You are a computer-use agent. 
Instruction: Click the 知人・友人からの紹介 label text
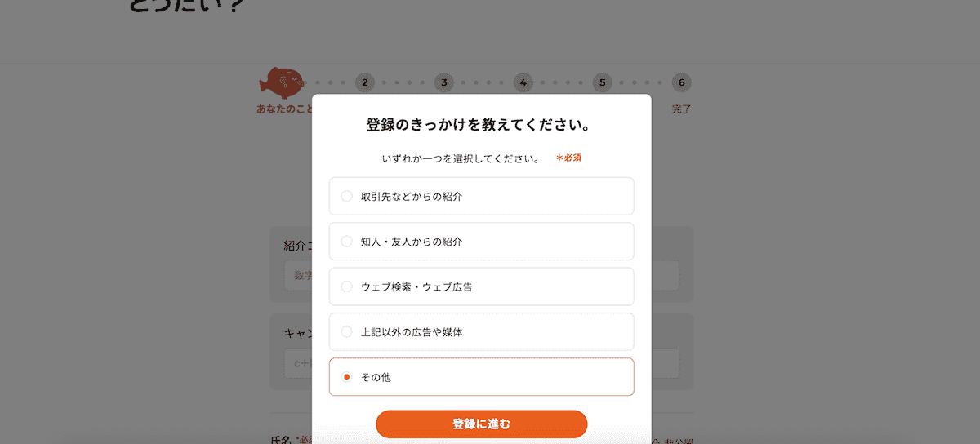[412, 242]
